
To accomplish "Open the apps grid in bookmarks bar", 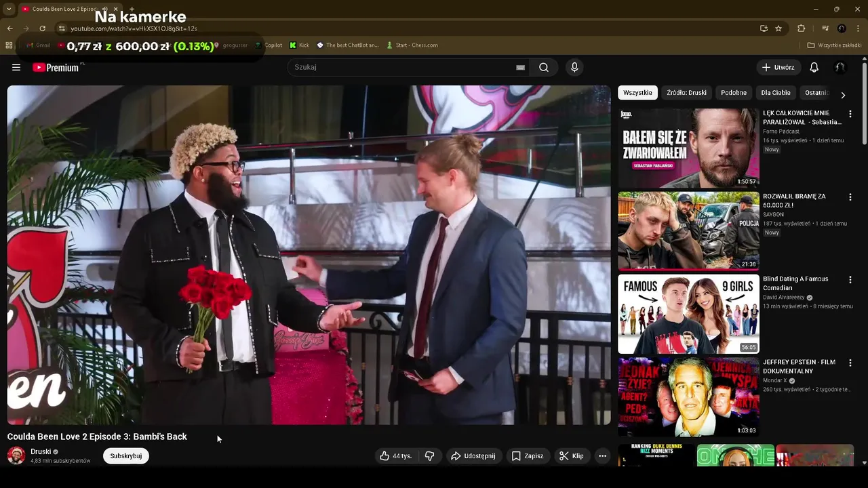I will click(9, 45).
